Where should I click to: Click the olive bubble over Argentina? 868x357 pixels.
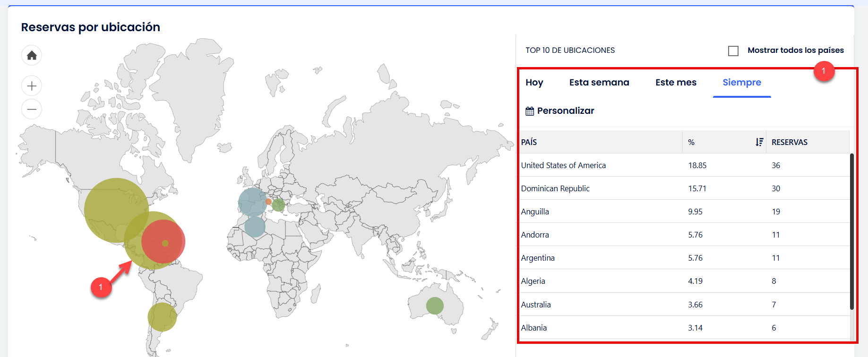coord(162,317)
